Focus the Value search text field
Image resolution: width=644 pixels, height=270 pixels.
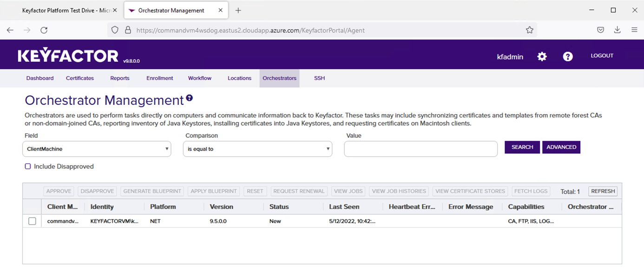click(x=421, y=149)
